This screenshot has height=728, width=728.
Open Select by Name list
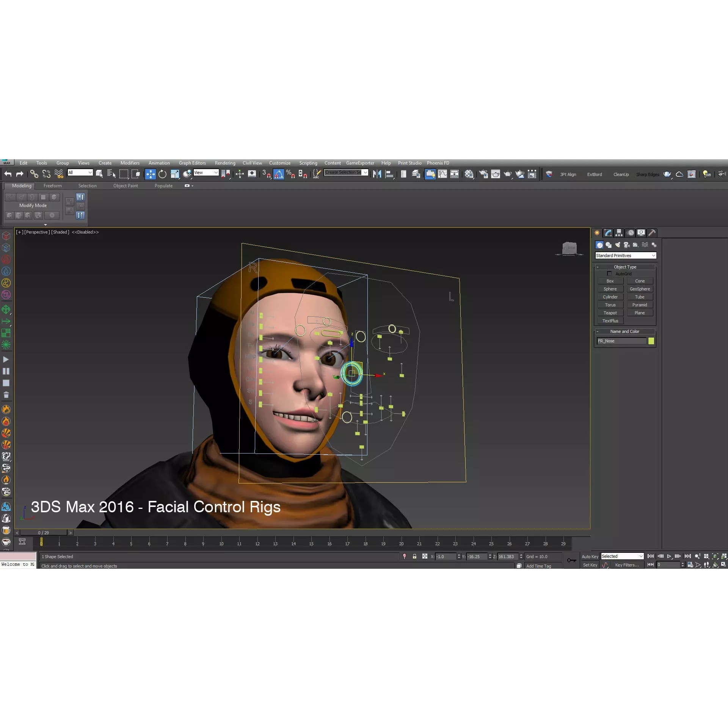(x=111, y=174)
